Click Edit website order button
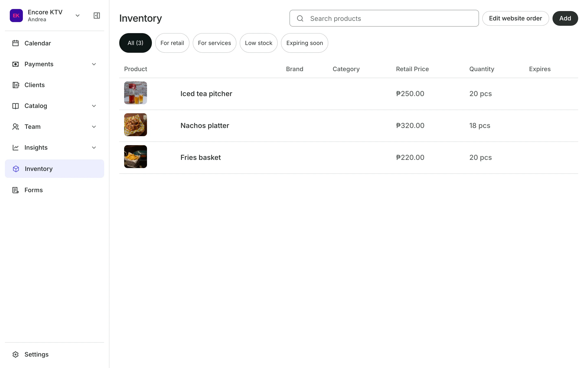This screenshot has width=588, height=368. point(515,18)
